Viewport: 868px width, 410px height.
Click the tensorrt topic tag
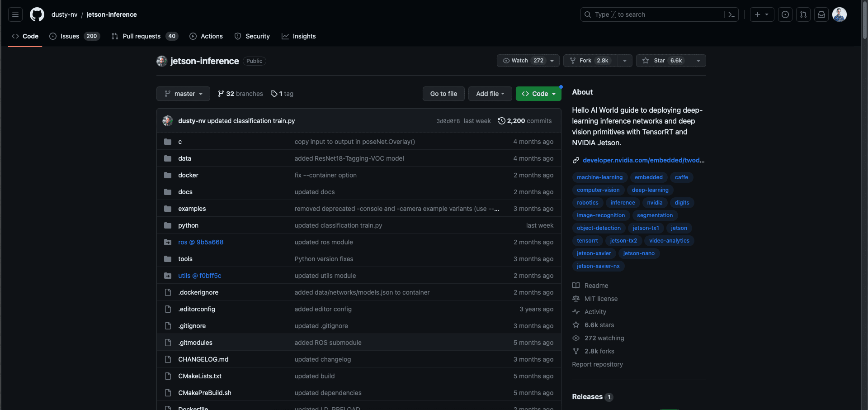[x=587, y=241]
